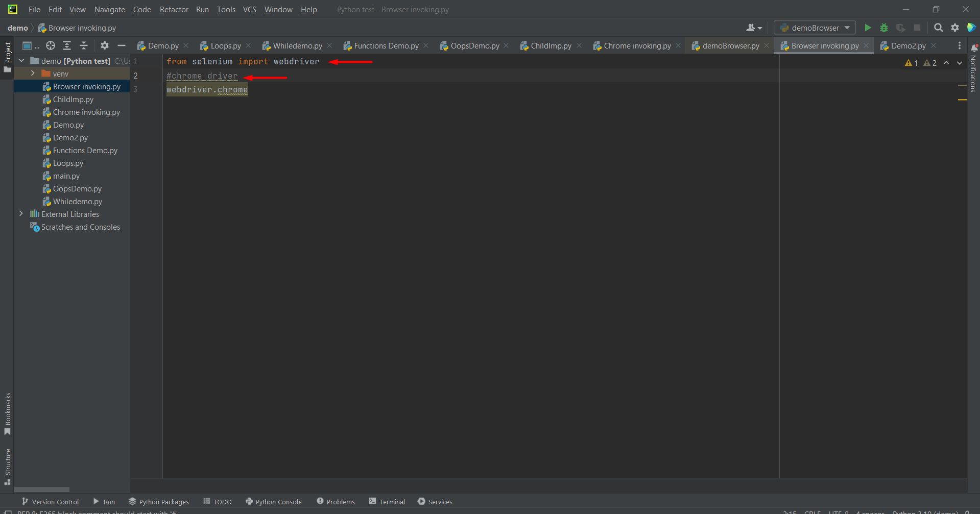Open Search Everywhere magnifier icon
The height and width of the screenshot is (514, 980).
pyautogui.click(x=938, y=28)
